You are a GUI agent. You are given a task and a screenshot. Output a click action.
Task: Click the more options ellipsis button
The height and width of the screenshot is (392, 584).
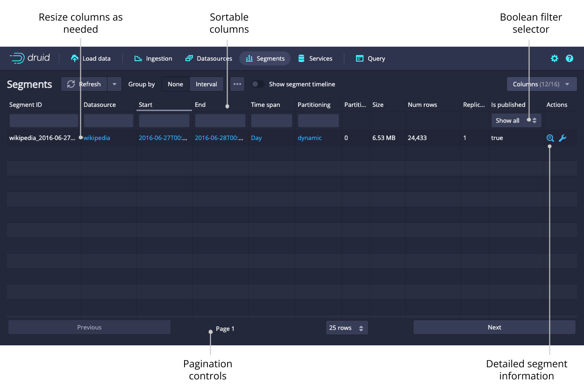pyautogui.click(x=237, y=84)
